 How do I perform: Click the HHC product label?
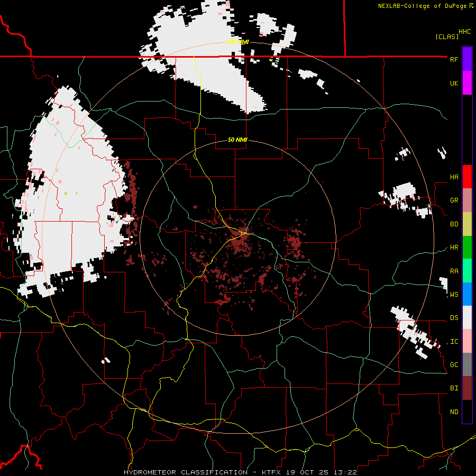(465, 32)
